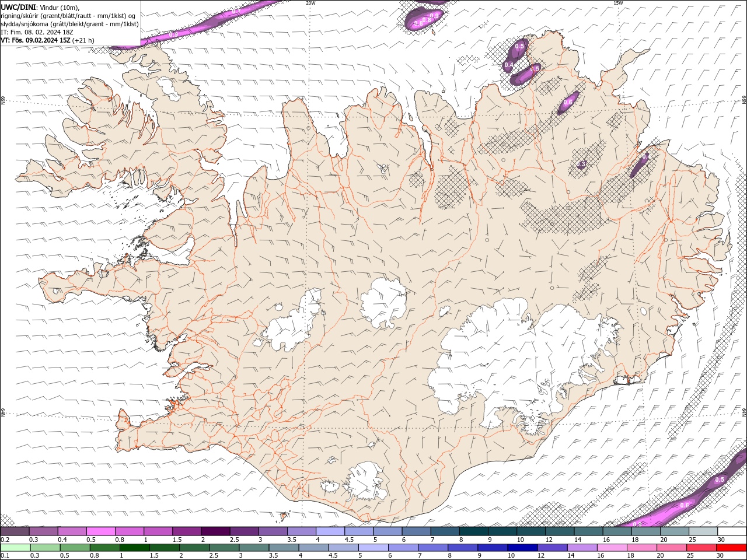Image resolution: width=747 pixels, height=560 pixels.
Task: Click the 0.9 contour label near the header box
Action: click(173, 34)
